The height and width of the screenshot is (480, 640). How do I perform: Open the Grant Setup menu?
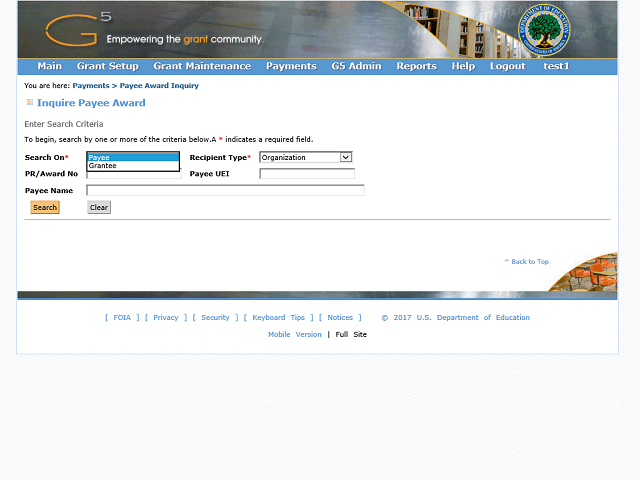[x=108, y=66]
